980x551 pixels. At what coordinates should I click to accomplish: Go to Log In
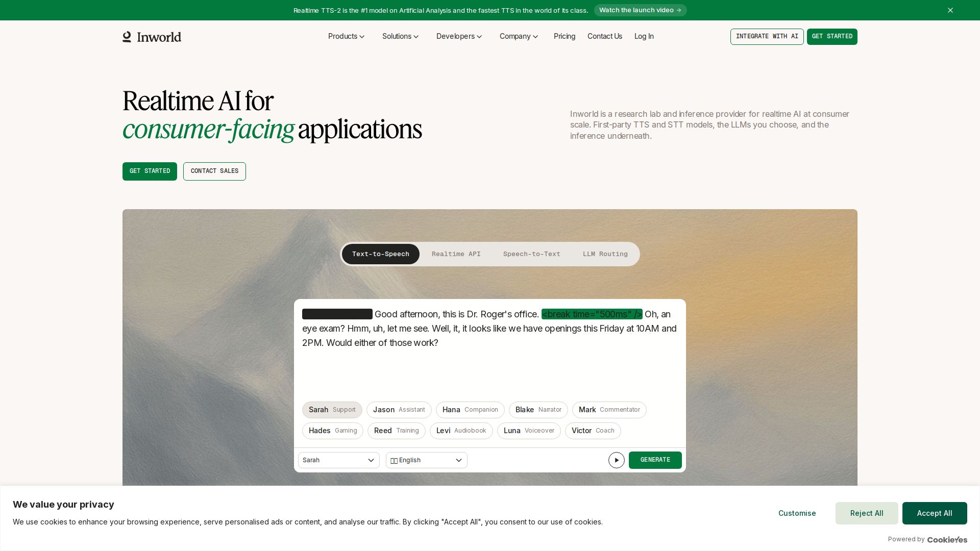(x=644, y=36)
